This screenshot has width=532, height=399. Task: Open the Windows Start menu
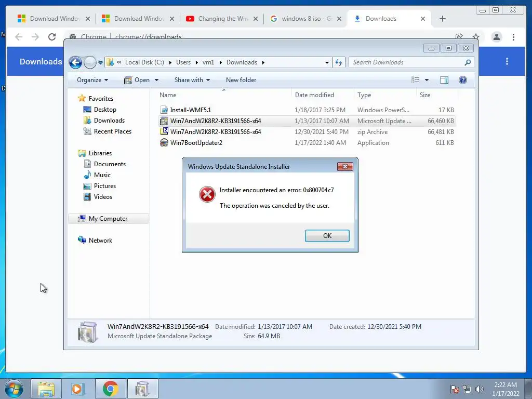14,389
